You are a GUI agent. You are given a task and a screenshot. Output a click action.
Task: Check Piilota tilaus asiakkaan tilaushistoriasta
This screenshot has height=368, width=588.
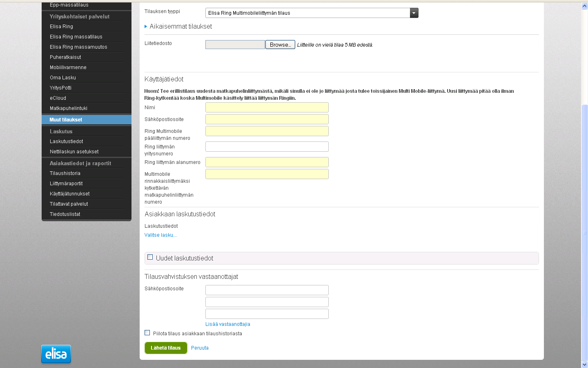tap(147, 333)
